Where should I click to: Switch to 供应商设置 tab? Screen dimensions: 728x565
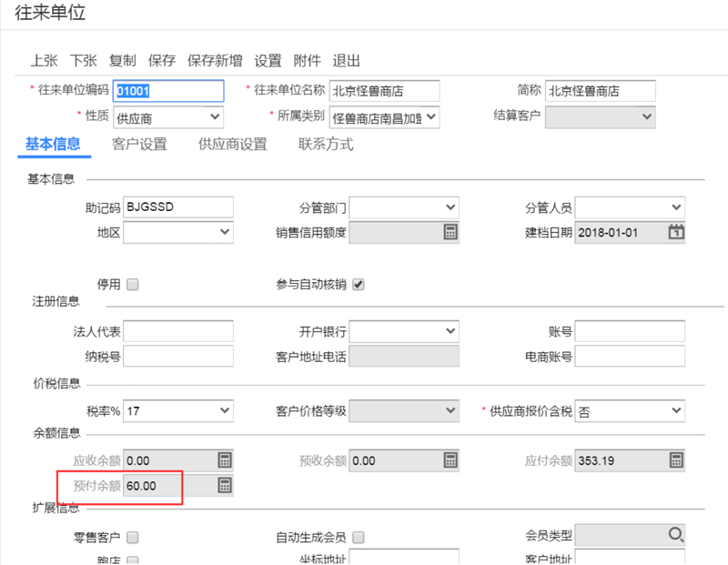pyautogui.click(x=233, y=145)
